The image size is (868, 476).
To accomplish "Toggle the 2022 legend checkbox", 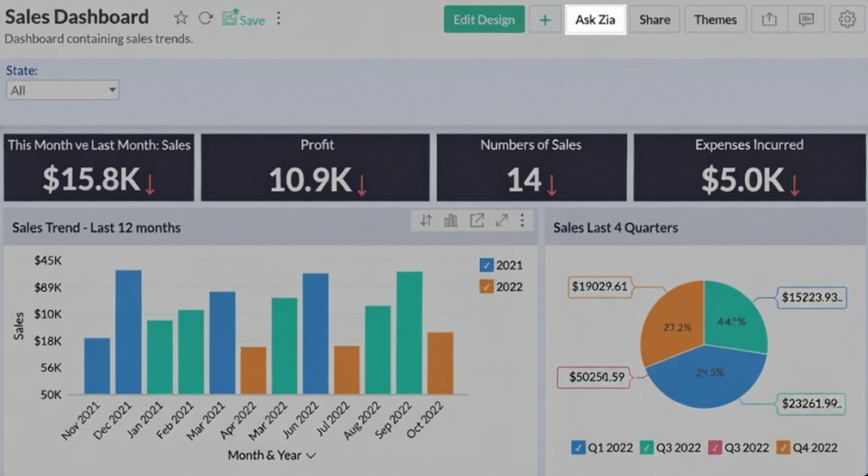I will point(486,287).
